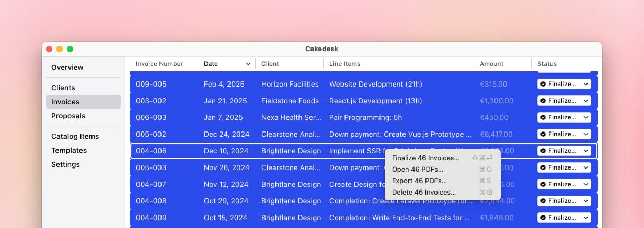Click the Jan 21, 2025 date cell
Screen dimensions: 644x228
click(x=225, y=101)
